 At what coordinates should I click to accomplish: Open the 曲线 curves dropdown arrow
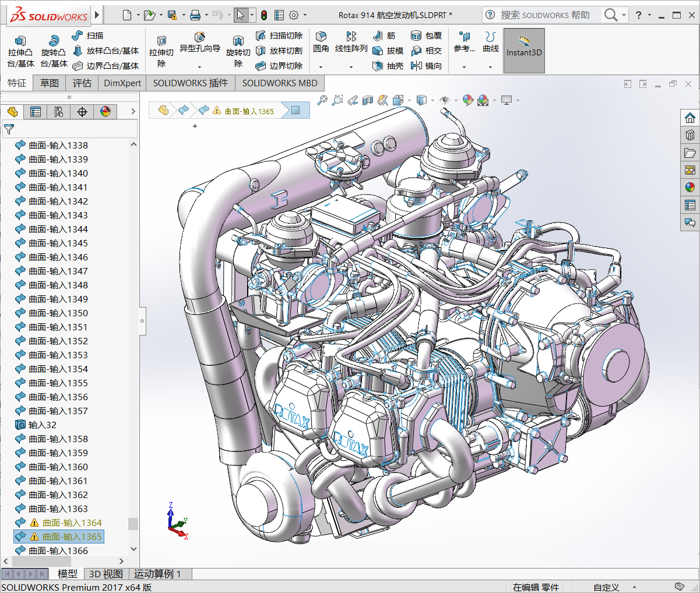(490, 67)
